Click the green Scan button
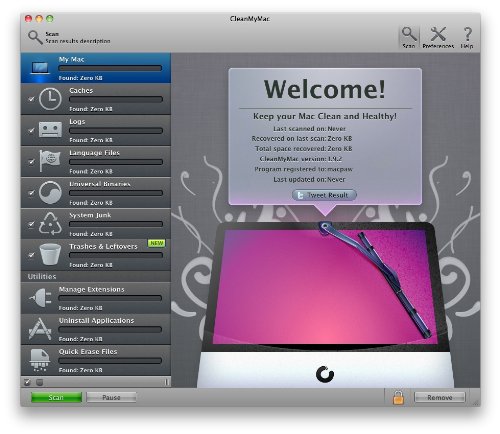The width and height of the screenshot is (500, 434). pyautogui.click(x=56, y=397)
